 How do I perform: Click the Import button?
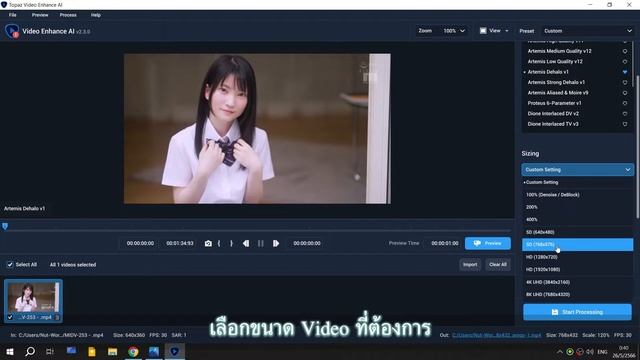coord(470,264)
